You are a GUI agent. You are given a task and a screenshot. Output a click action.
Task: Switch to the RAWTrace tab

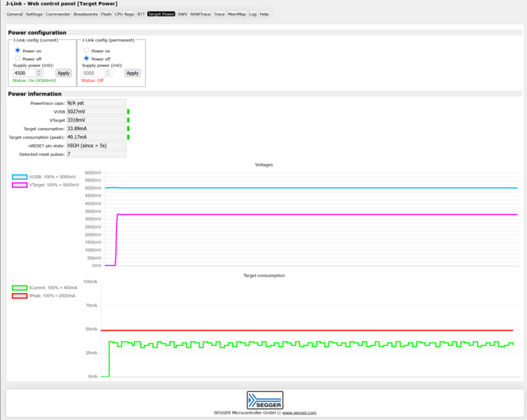pyautogui.click(x=200, y=14)
